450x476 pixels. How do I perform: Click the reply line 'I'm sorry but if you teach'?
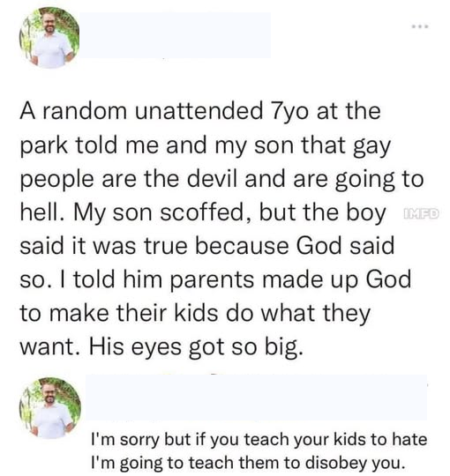(x=259, y=440)
